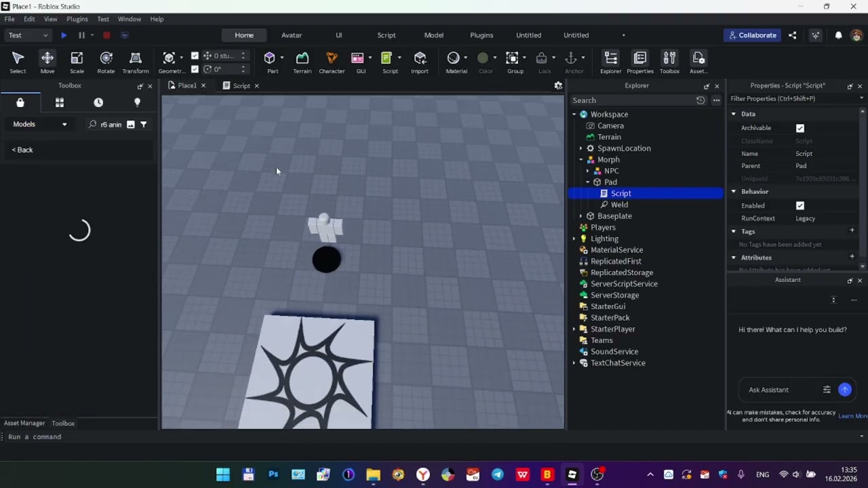Collapse the Morph model node
This screenshot has width=868, height=488.
(581, 160)
